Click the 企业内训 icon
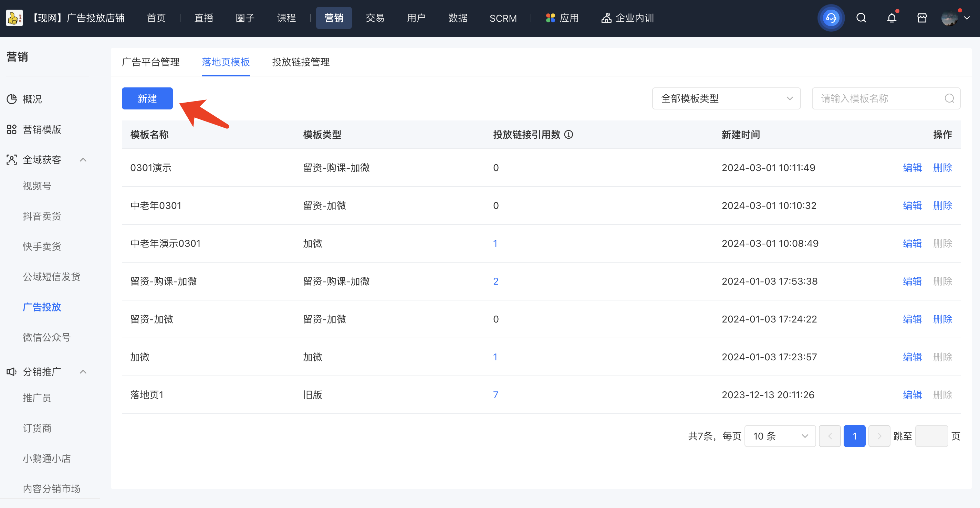Viewport: 980px width, 508px height. 606,18
